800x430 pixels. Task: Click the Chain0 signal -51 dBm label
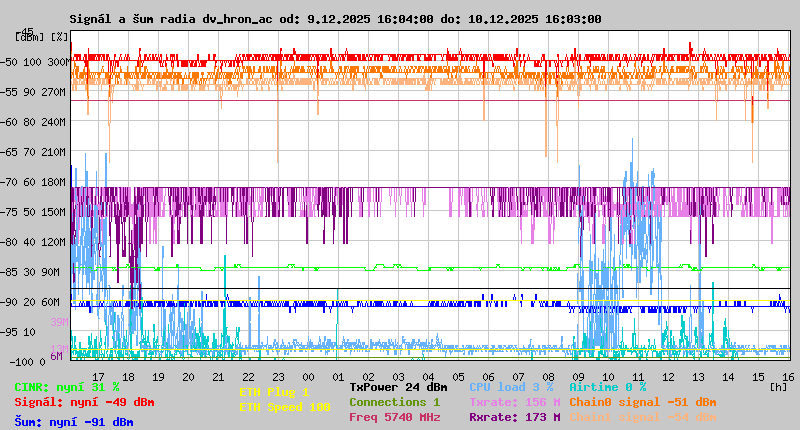click(643, 402)
